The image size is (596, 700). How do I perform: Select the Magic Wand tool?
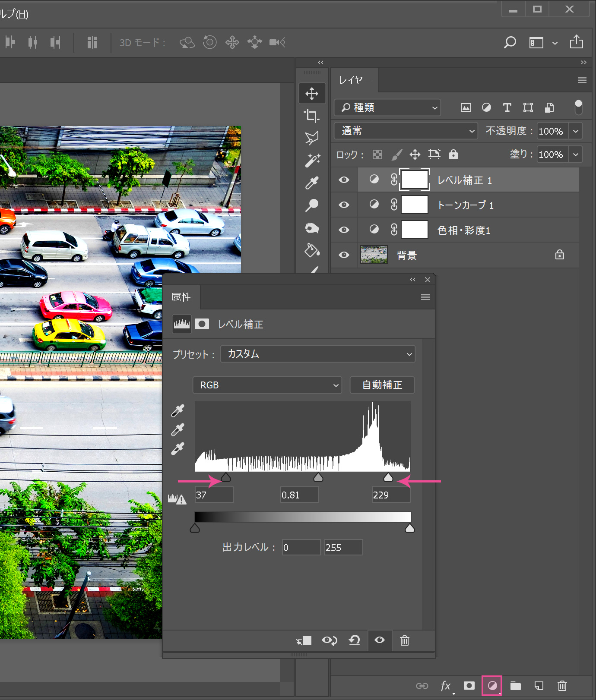tap(312, 160)
